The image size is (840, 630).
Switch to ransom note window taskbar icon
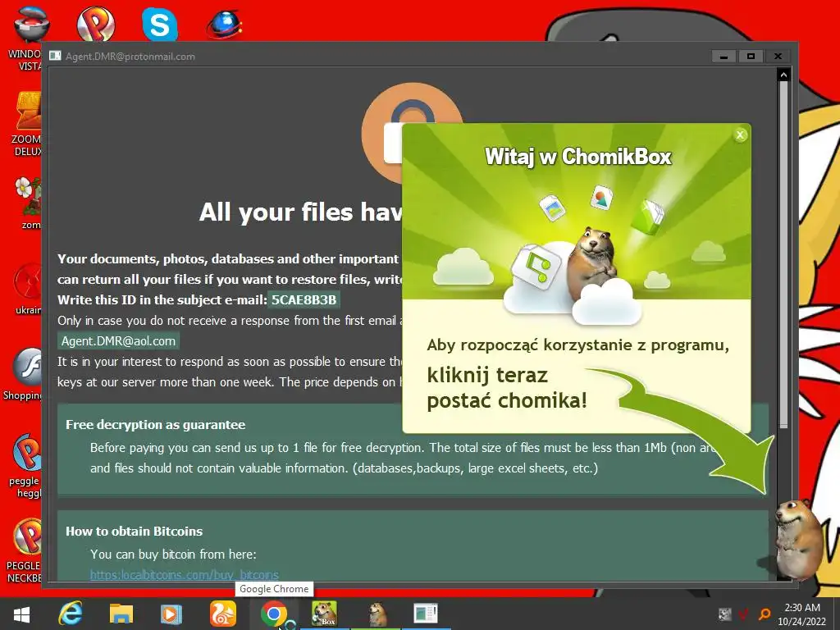click(426, 614)
